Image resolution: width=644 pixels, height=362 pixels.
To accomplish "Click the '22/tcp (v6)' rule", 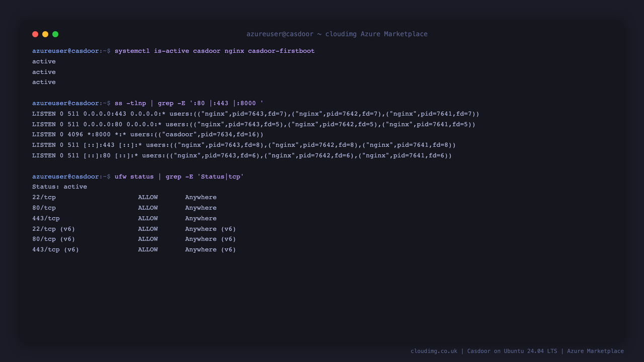I will 134,229.
